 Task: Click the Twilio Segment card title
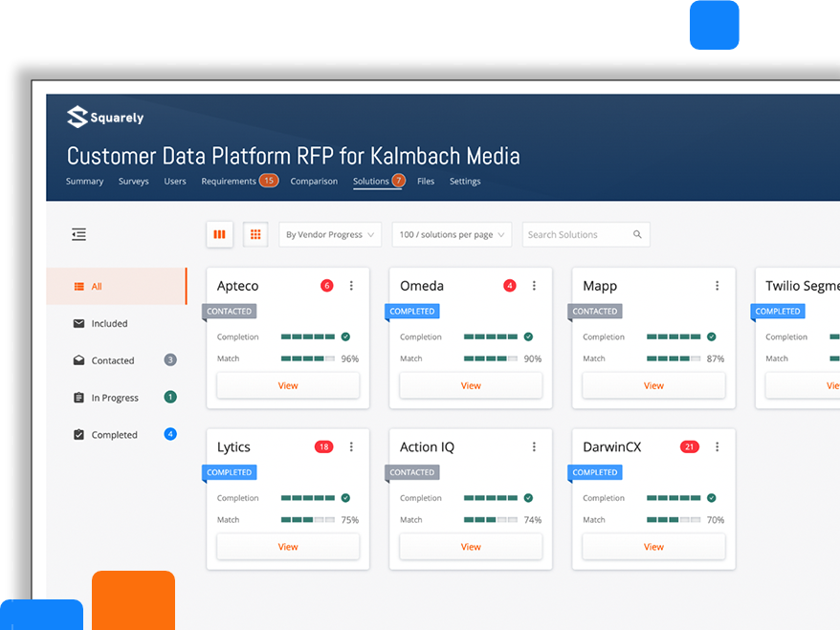point(802,286)
